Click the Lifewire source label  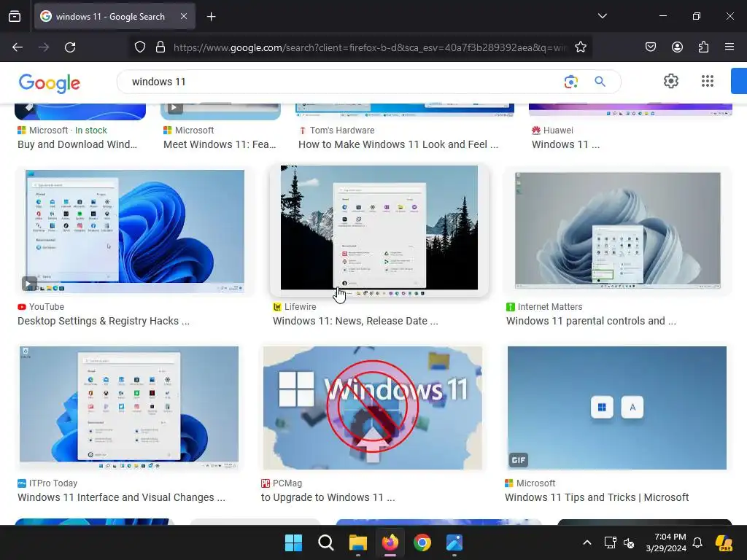tap(300, 307)
